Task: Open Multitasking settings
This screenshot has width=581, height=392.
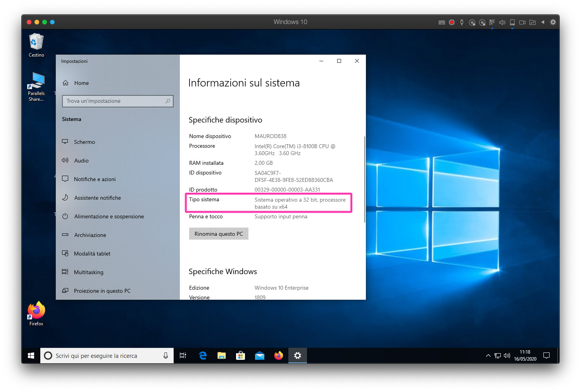Action: click(x=118, y=272)
